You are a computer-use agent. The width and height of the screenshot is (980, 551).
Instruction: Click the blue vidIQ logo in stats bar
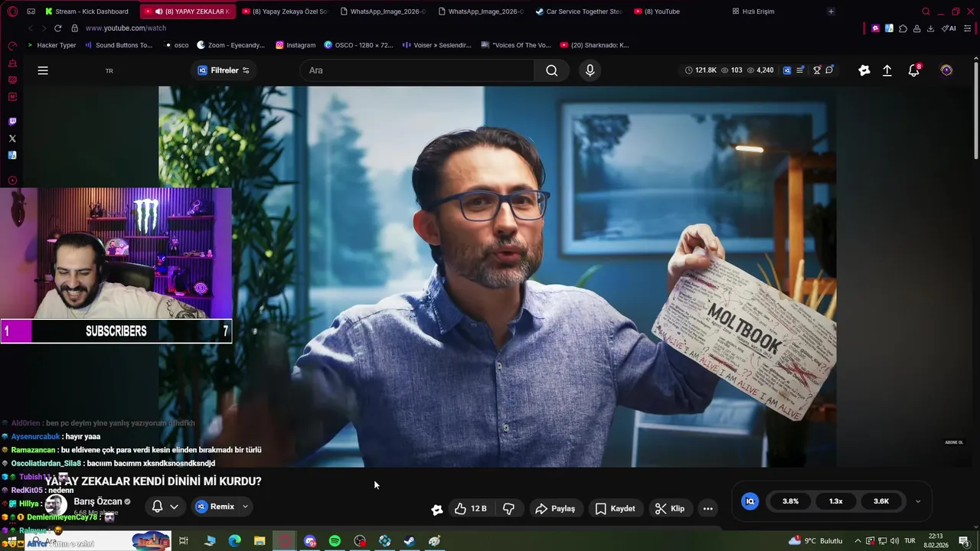coord(787,70)
